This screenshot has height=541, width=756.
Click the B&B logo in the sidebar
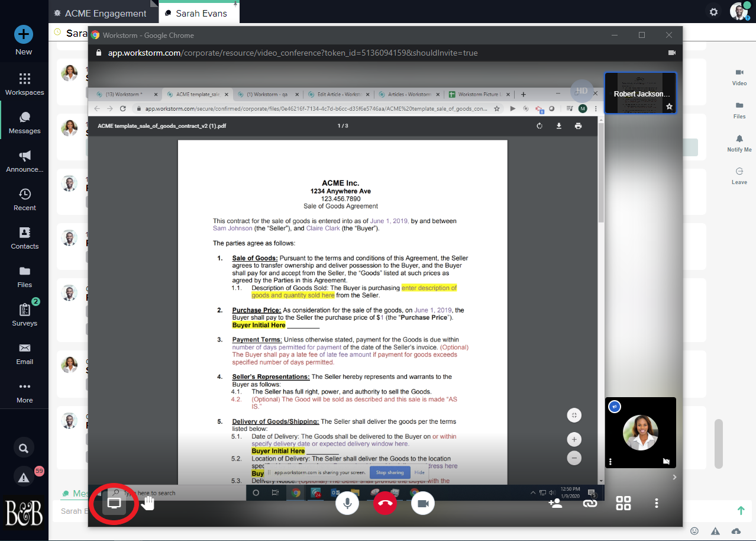coord(24,512)
